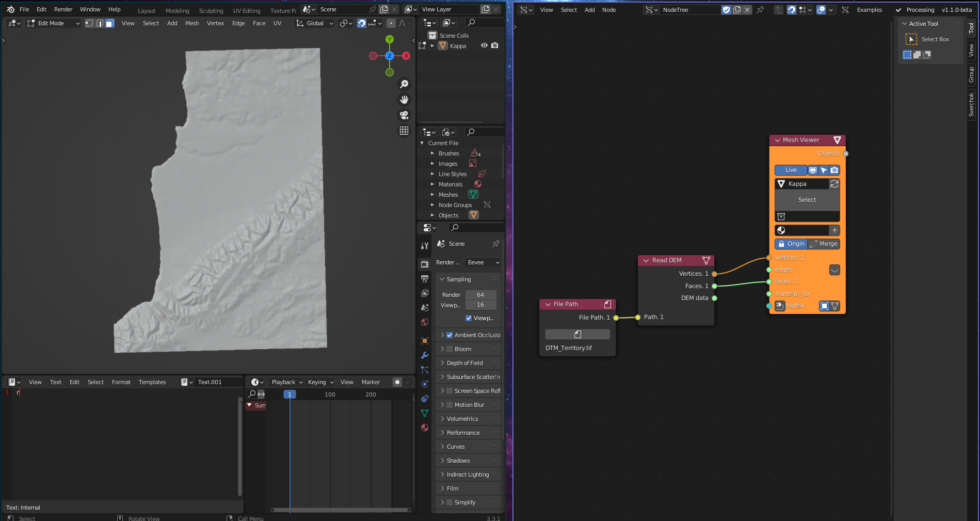Toggle camera view icon in viewport

point(404,115)
